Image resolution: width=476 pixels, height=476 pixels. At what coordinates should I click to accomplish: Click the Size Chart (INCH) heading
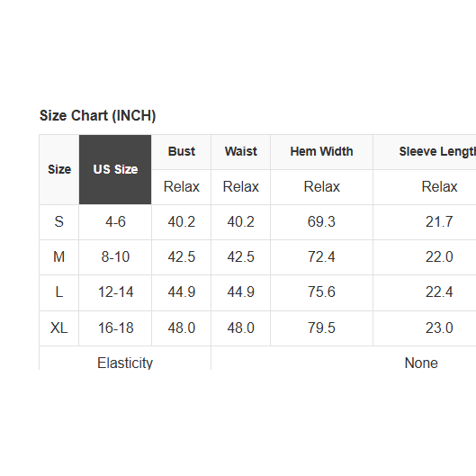point(97,116)
